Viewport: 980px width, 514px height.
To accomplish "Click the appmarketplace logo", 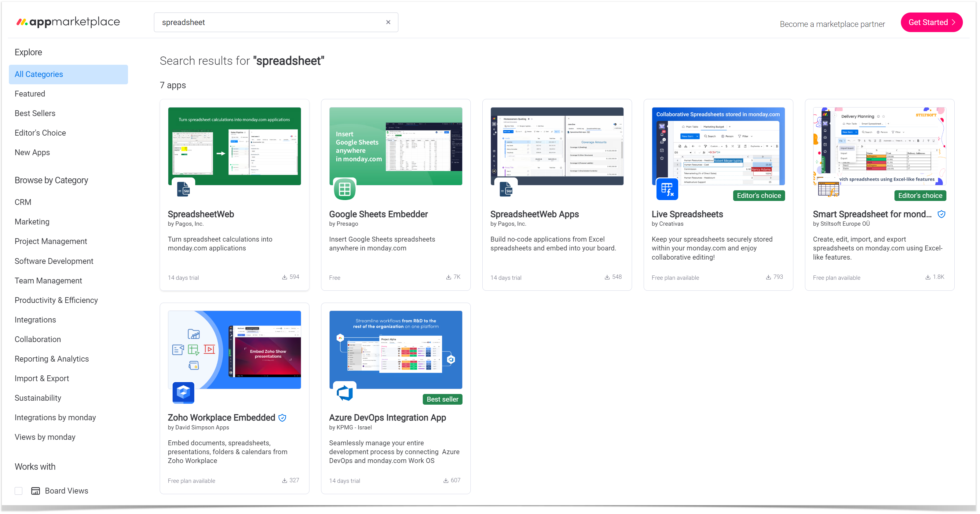I will (x=68, y=22).
